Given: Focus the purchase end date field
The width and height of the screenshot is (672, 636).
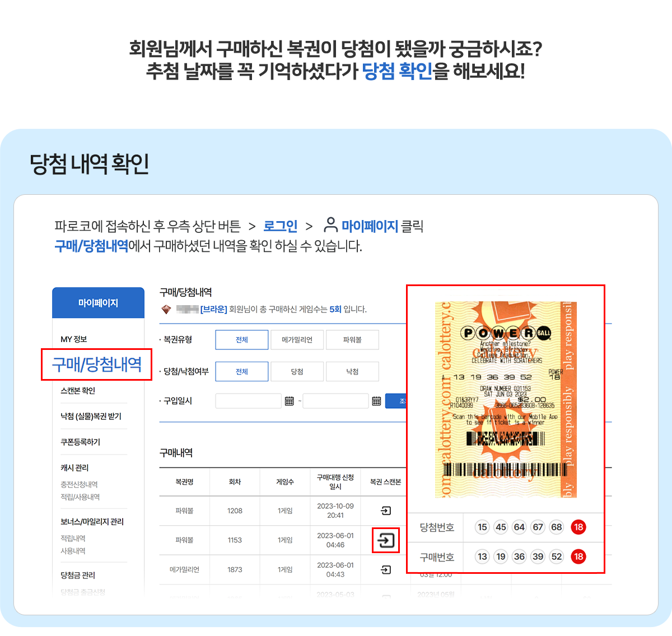Looking at the screenshot, I should coord(335,401).
